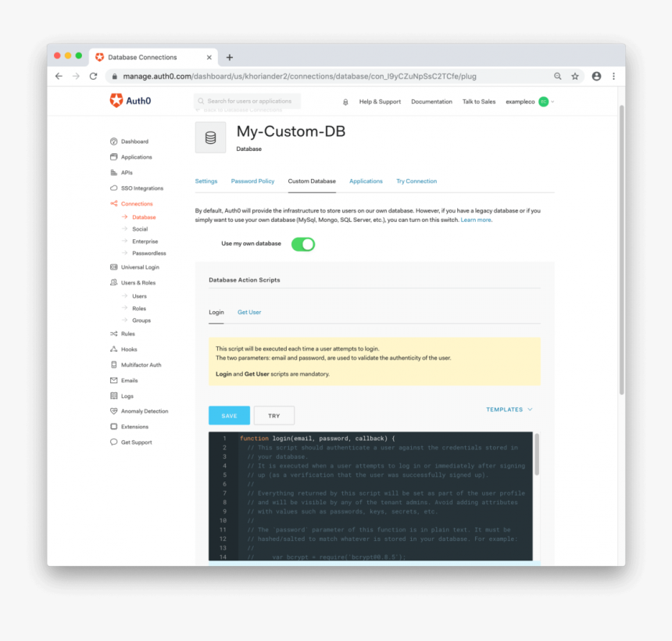The height and width of the screenshot is (641, 672).
Task: Open the Social connections sidebar item
Action: coord(140,229)
